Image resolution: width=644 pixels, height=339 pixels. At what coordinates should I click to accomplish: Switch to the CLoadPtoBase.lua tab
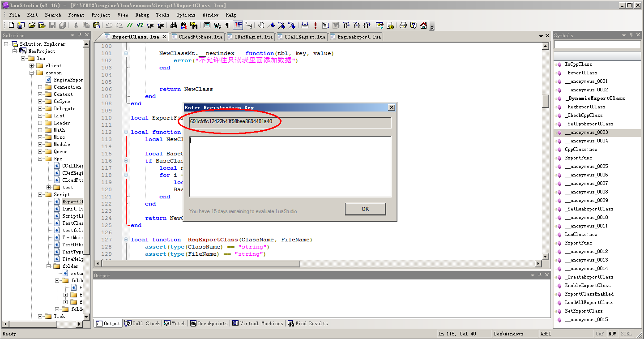point(200,37)
